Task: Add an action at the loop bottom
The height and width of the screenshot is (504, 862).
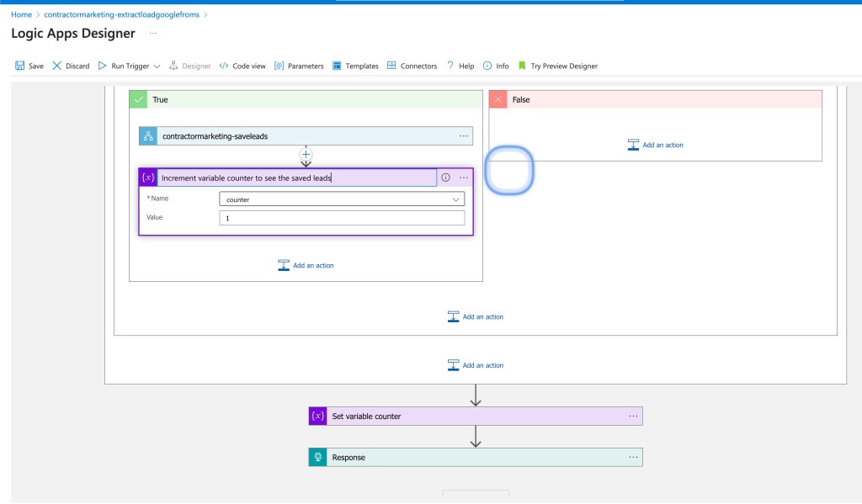Action: coord(476,365)
